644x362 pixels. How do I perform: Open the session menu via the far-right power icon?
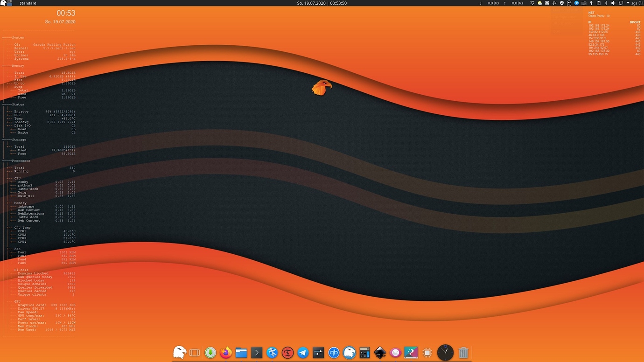click(x=641, y=3)
